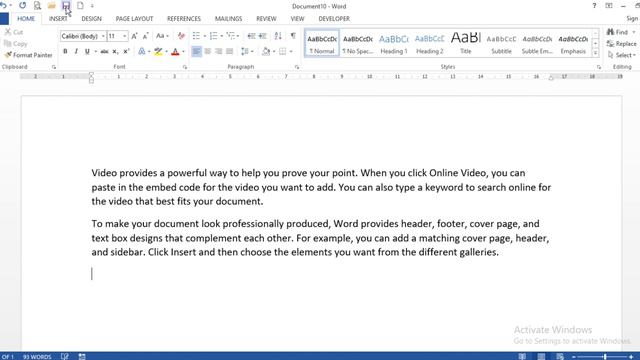Image resolution: width=640 pixels, height=360 pixels.
Task: Justify the paragraph text
Action: point(229,51)
